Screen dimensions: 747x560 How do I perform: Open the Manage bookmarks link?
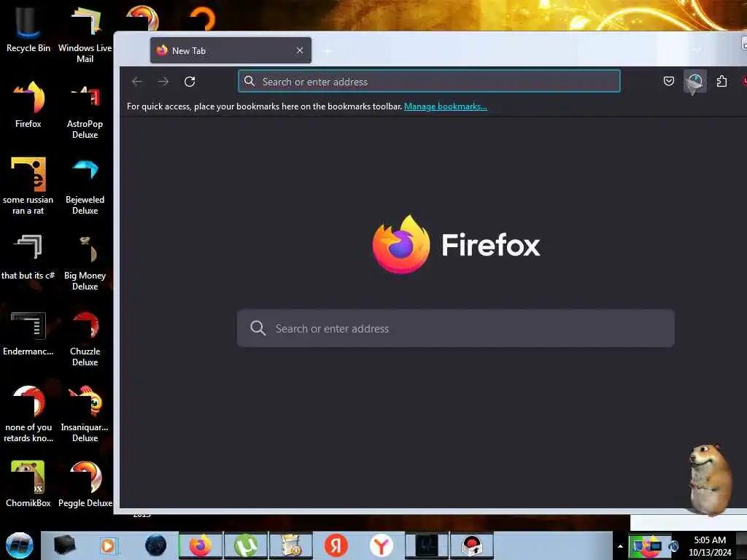click(x=446, y=106)
